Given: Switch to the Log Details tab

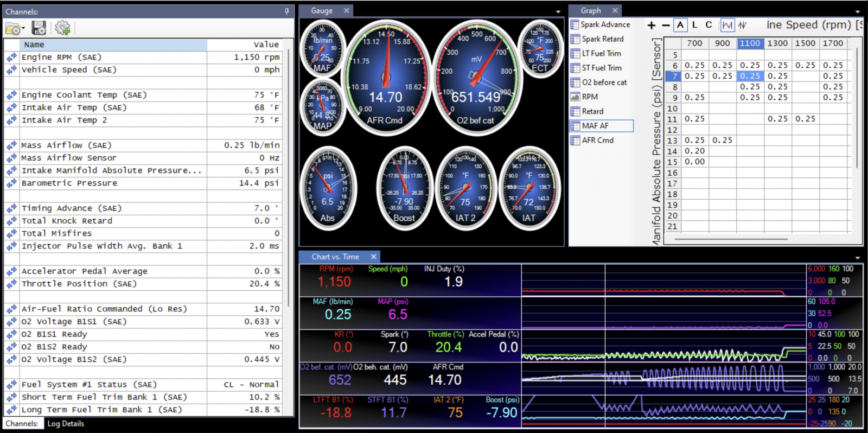Looking at the screenshot, I should pyautogui.click(x=66, y=424).
